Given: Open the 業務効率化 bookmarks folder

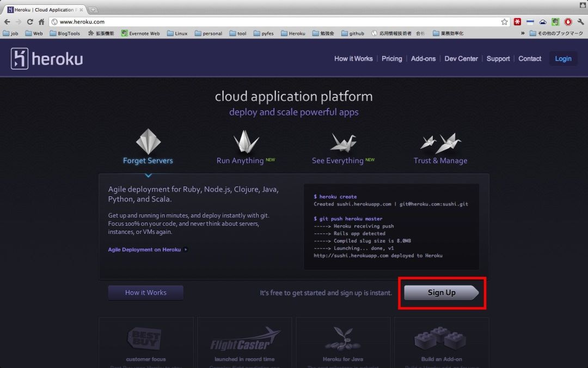Looking at the screenshot, I should coord(448,33).
